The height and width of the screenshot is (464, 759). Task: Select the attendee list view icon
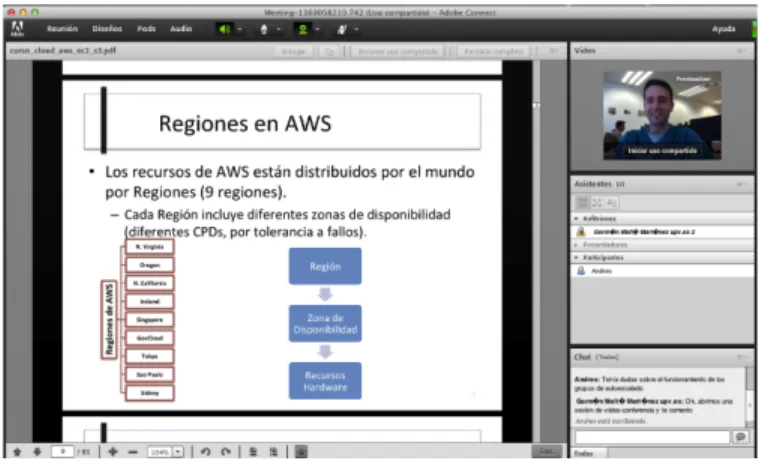[582, 202]
